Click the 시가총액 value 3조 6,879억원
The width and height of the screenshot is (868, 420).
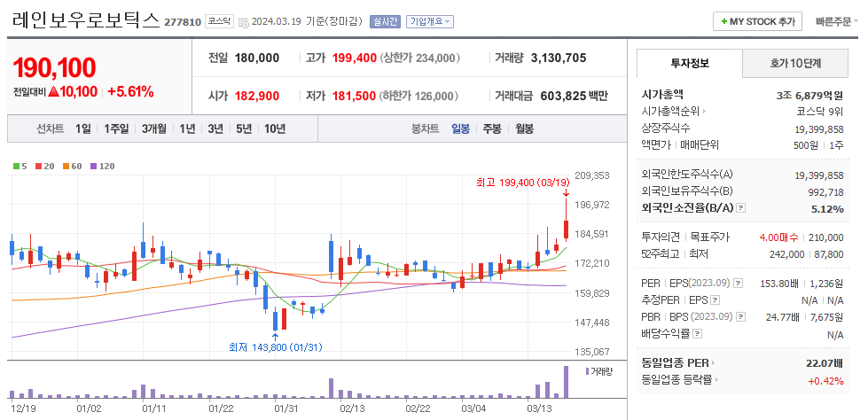coord(809,95)
